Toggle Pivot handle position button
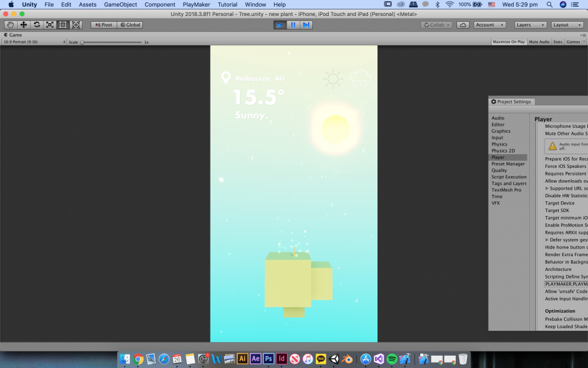The height and width of the screenshot is (368, 588). tap(103, 25)
